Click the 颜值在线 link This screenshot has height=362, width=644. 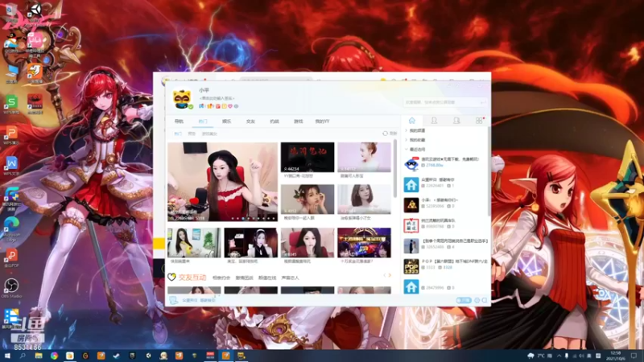click(x=267, y=278)
